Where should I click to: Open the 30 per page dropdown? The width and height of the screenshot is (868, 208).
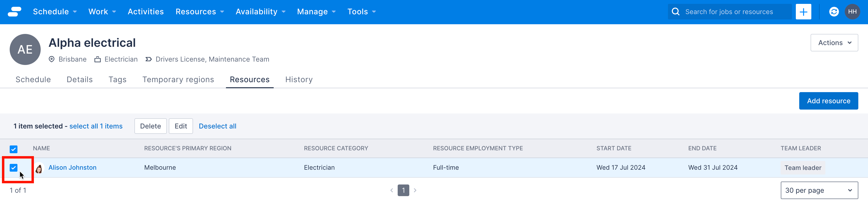coord(819,191)
